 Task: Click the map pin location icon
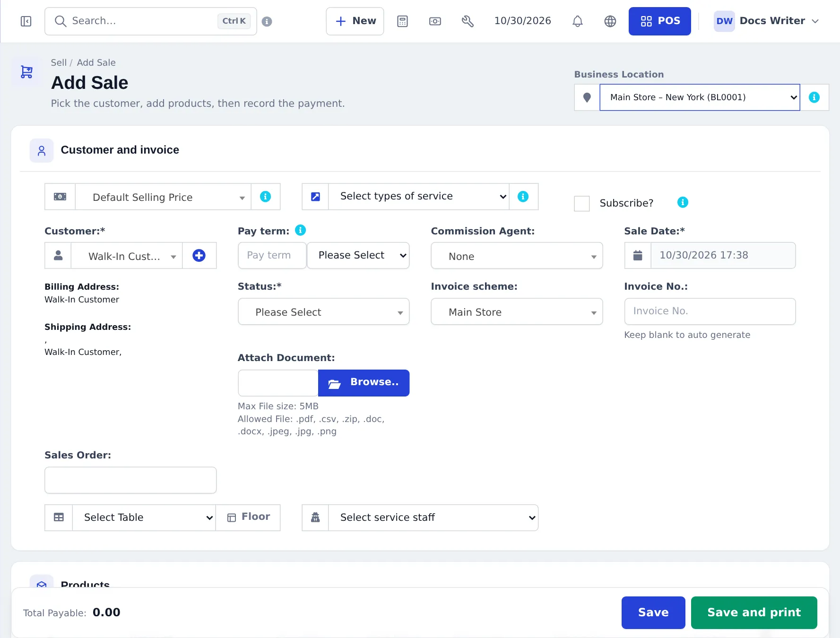tap(587, 97)
